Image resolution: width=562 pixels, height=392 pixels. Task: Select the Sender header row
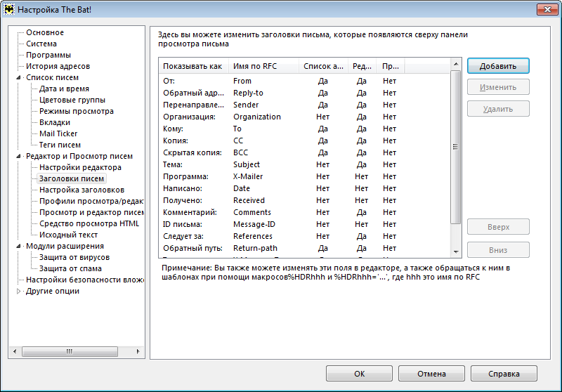304,105
